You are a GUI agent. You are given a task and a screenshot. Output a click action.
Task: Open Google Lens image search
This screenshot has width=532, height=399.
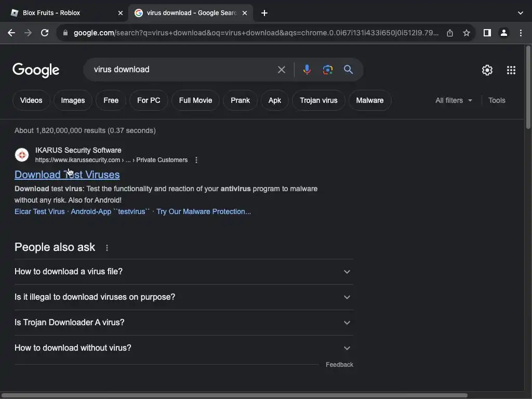point(328,70)
